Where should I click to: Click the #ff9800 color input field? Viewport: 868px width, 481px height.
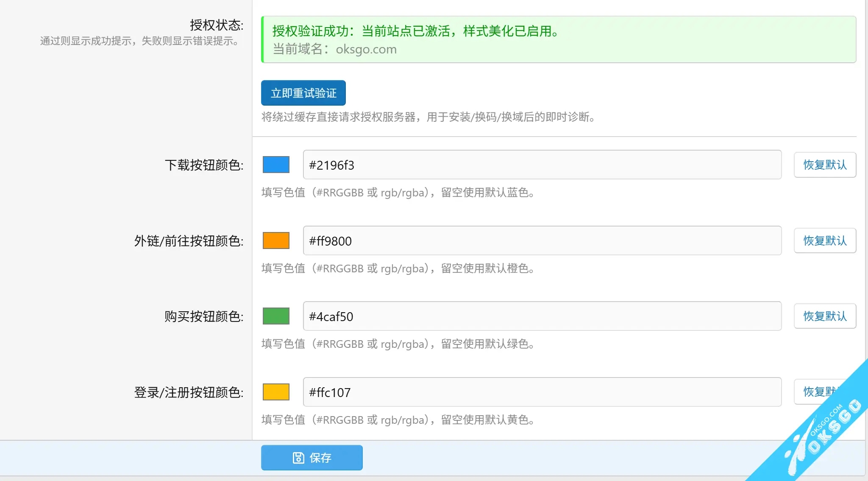tap(542, 240)
